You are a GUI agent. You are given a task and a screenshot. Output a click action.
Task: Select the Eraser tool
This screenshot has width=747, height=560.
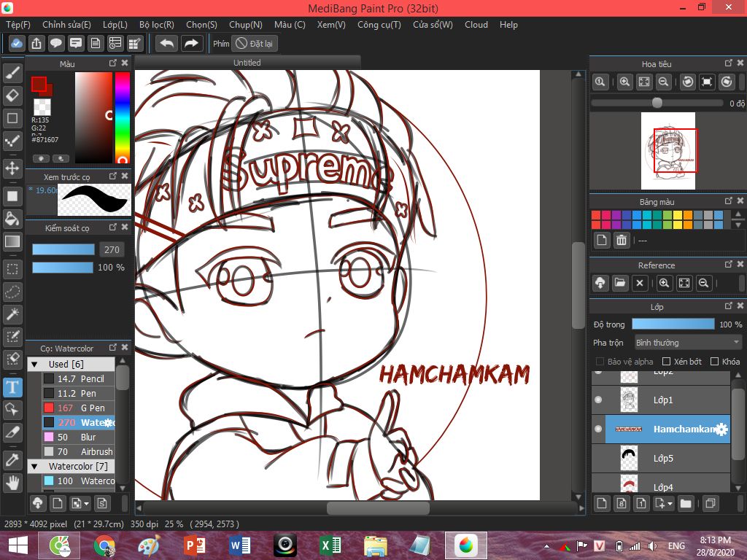tap(12, 96)
